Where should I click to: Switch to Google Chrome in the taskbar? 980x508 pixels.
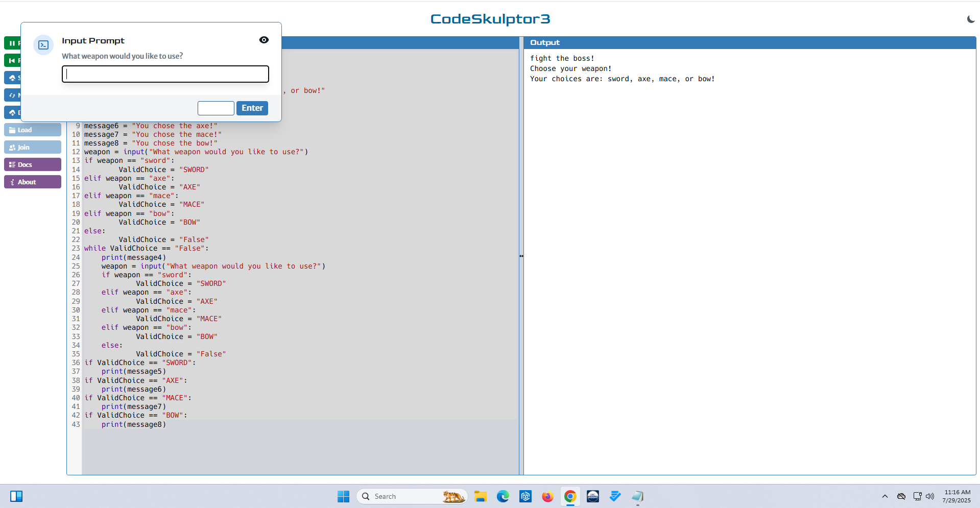coord(570,496)
